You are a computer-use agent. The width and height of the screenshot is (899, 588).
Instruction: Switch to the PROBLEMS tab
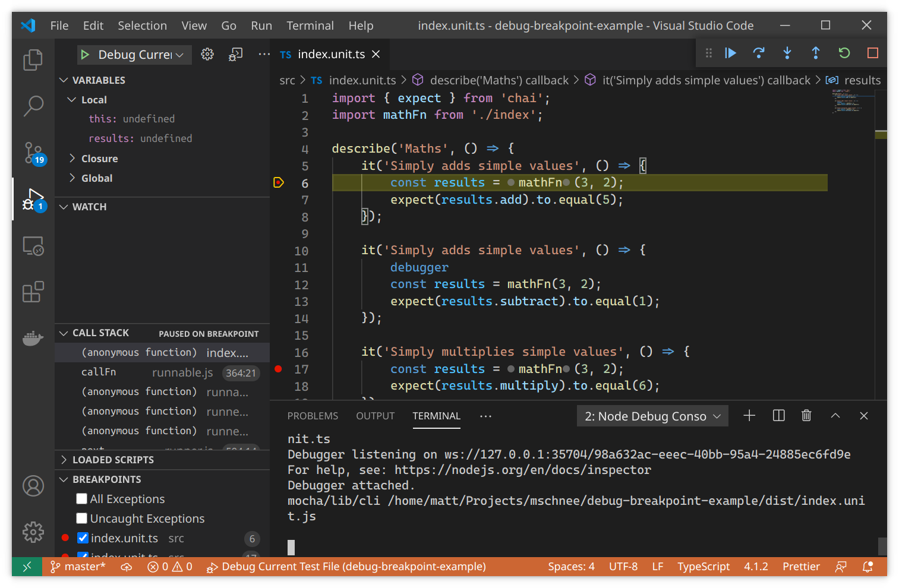(313, 416)
